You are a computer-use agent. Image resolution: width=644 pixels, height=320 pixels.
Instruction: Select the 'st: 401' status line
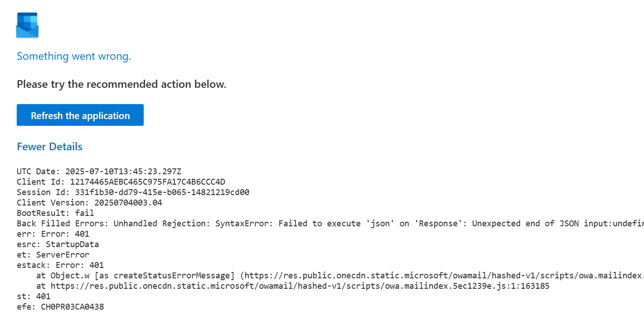coord(33,296)
